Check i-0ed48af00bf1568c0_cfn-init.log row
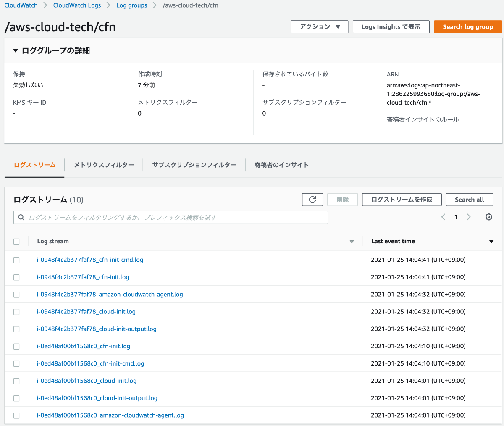The height and width of the screenshot is (426, 504). pos(16,347)
